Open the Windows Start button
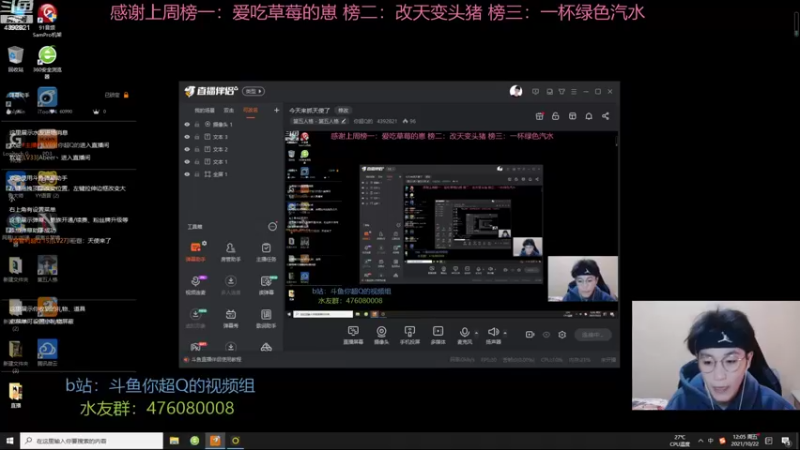 pos(10,441)
